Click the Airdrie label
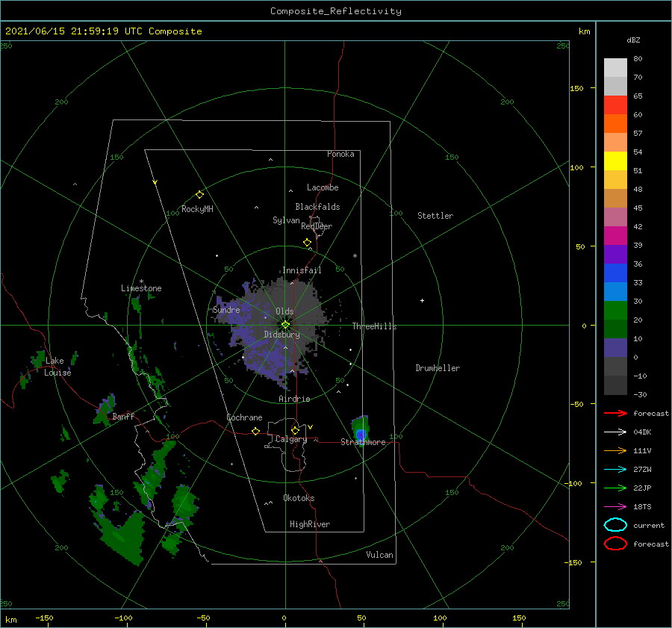Viewport: 672px width, 628px height. (x=294, y=399)
